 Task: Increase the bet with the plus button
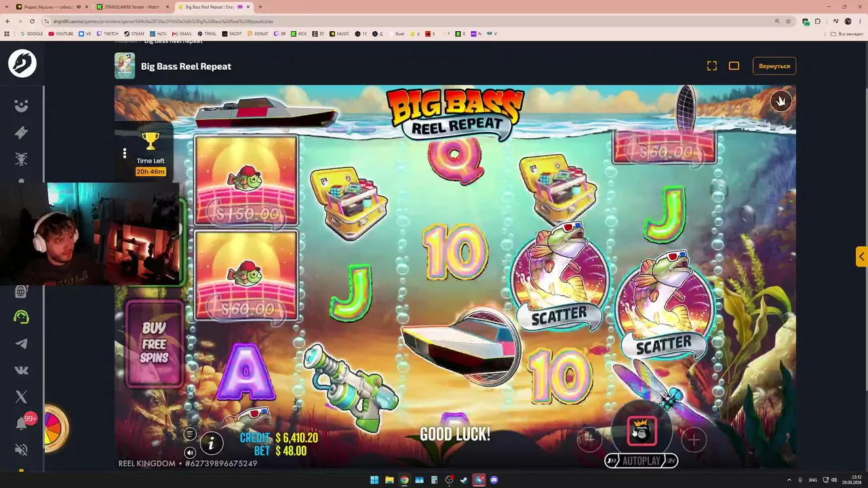click(694, 439)
